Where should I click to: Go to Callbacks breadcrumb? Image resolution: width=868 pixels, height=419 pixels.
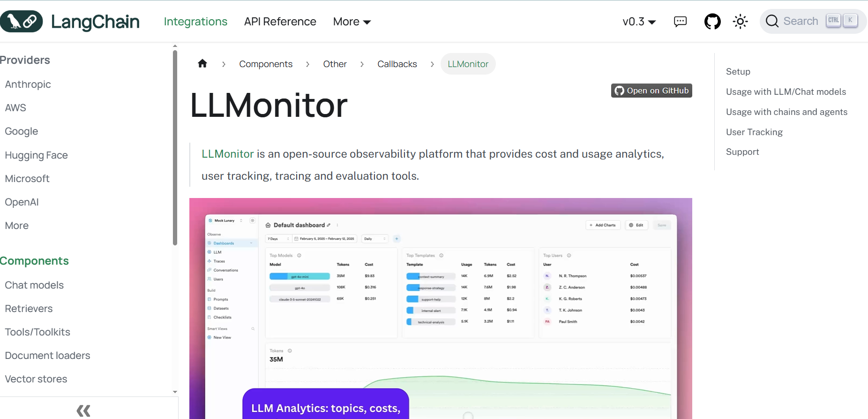click(x=397, y=64)
